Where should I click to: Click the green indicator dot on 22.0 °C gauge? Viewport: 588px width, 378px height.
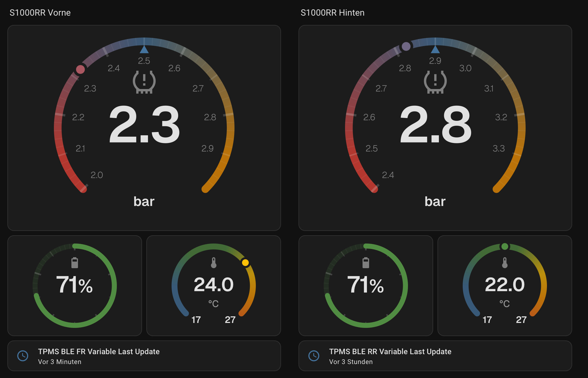click(505, 247)
